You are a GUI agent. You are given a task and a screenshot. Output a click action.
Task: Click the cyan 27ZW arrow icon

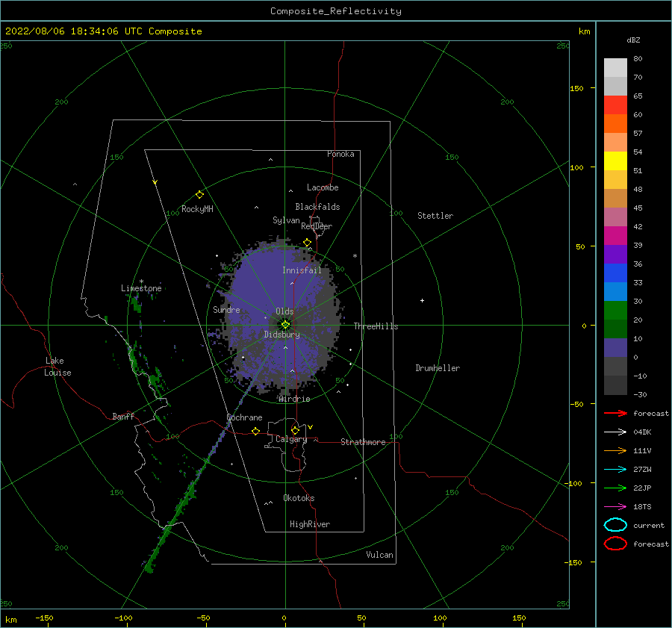[x=615, y=470]
